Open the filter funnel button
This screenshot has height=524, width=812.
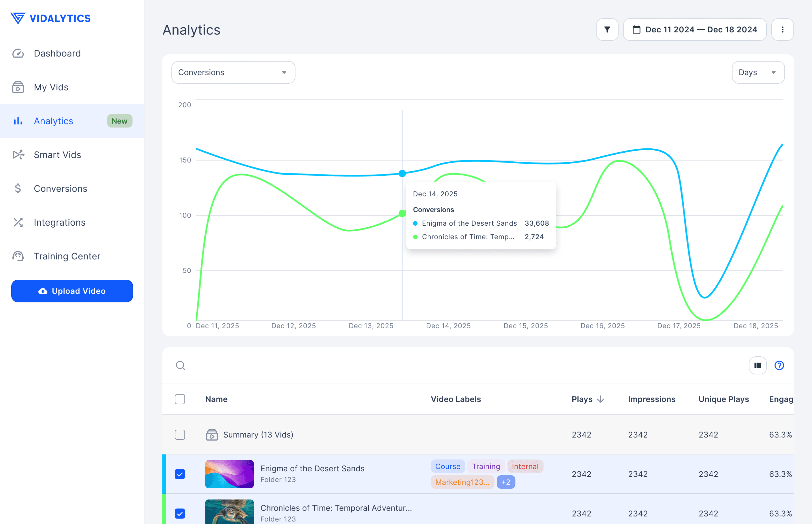[607, 30]
